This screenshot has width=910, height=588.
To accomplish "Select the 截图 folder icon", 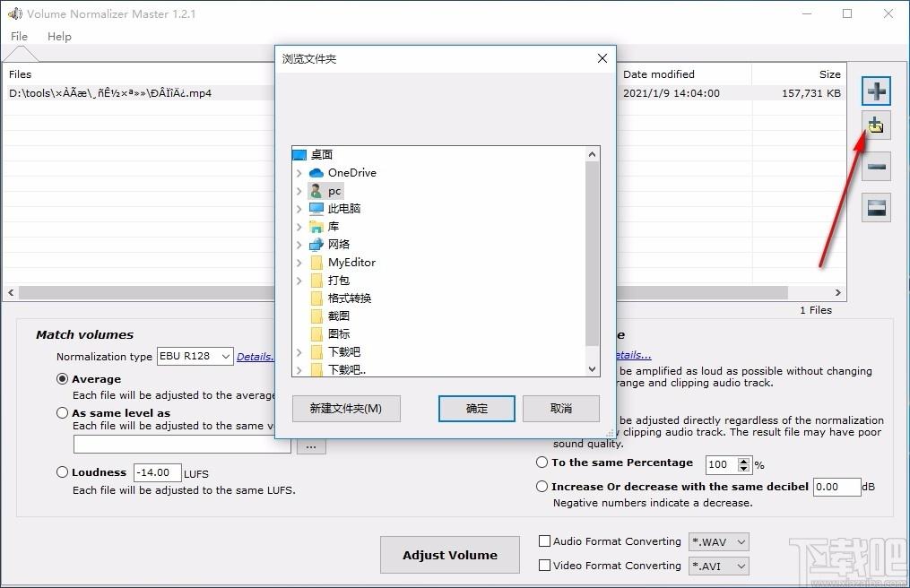I will (316, 316).
